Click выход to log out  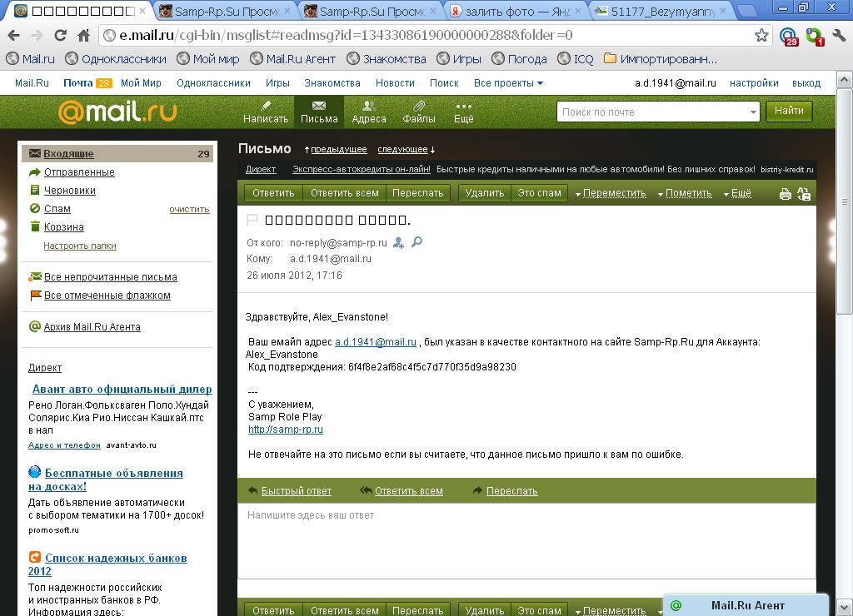click(x=806, y=83)
